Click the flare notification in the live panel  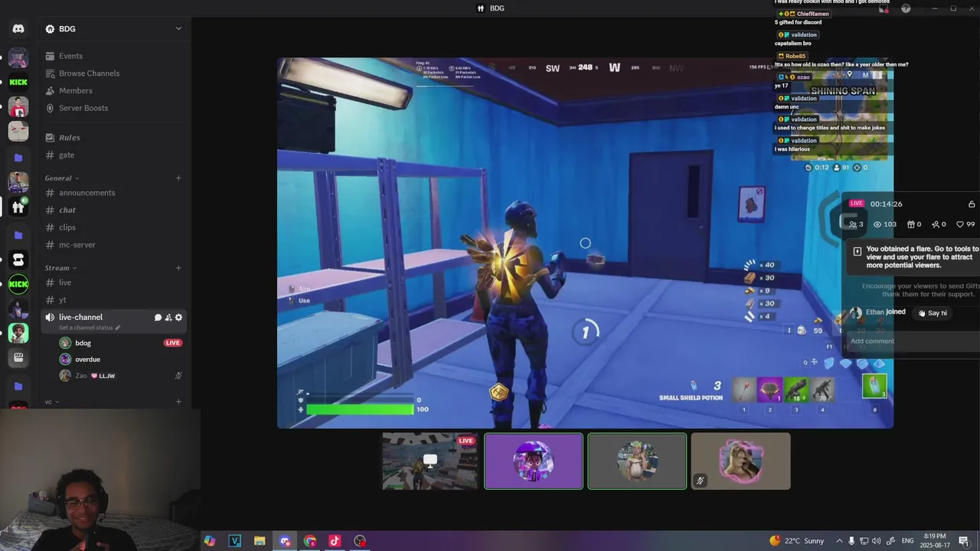click(x=913, y=256)
